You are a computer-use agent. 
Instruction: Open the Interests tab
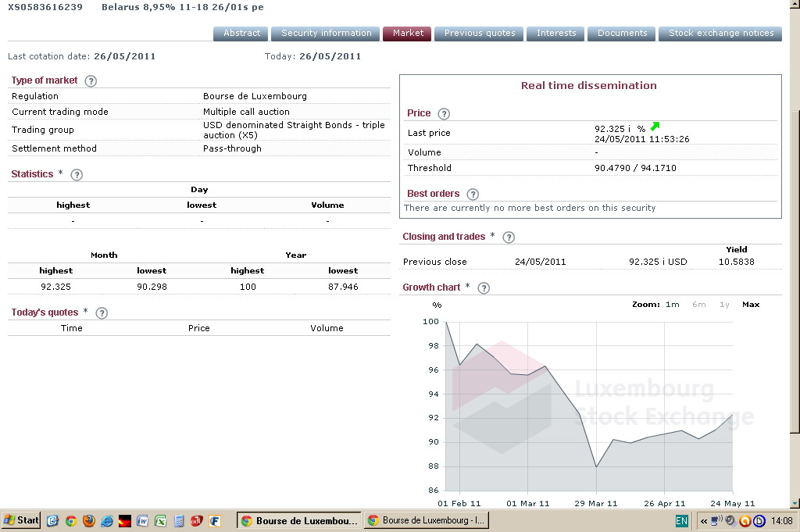(555, 33)
